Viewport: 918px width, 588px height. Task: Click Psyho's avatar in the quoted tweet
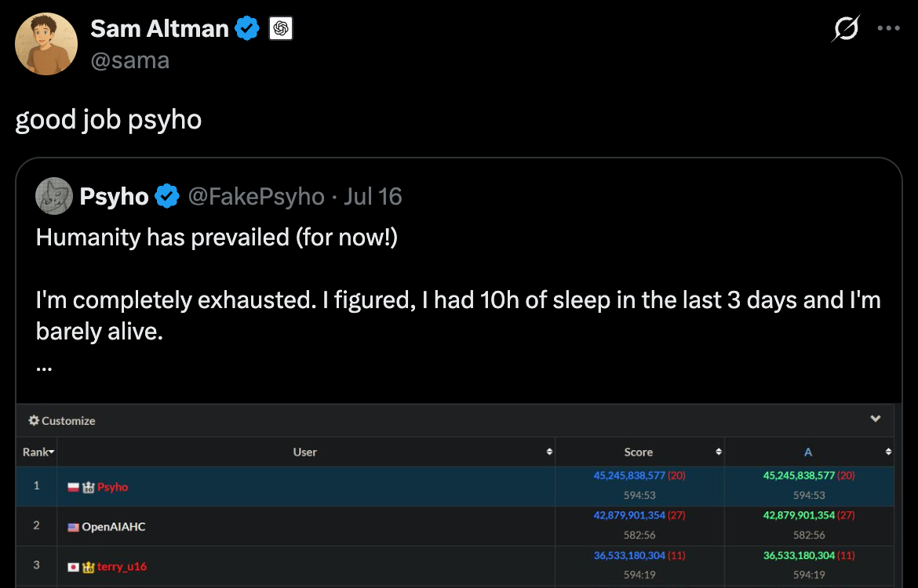pyautogui.click(x=54, y=196)
